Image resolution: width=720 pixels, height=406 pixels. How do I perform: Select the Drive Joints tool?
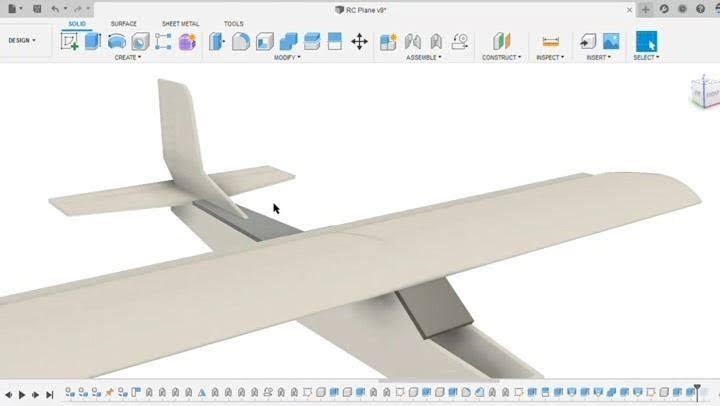coord(460,41)
